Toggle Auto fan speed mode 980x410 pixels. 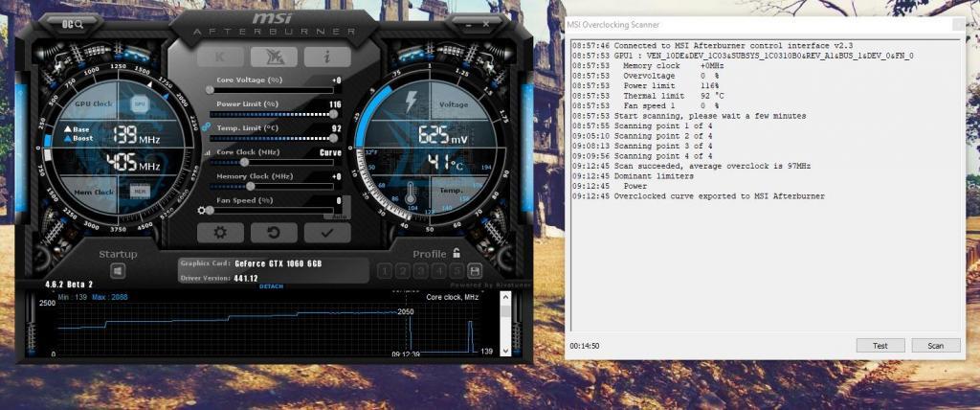tap(340, 216)
